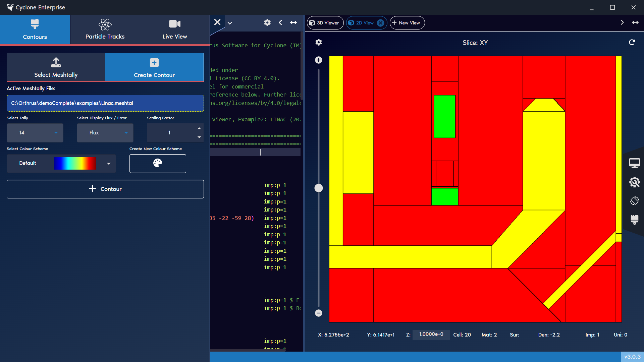Image resolution: width=644 pixels, height=362 pixels.
Task: Open the 2D viewer settings gear
Action: click(x=318, y=42)
